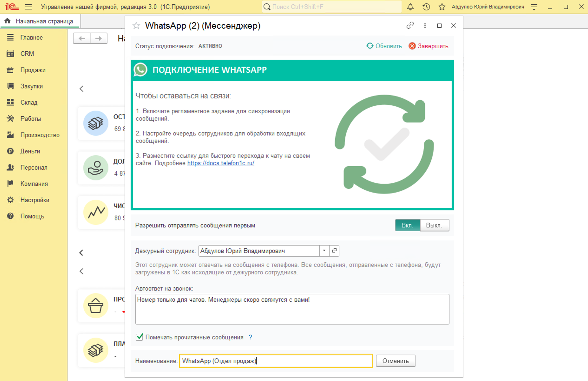Click Завершить to end the connection
The width and height of the screenshot is (588, 381).
(x=428, y=46)
